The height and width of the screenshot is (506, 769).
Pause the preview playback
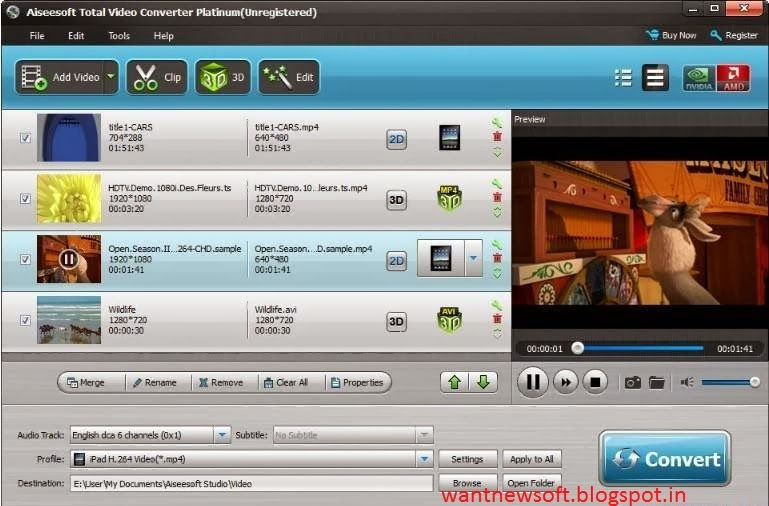click(x=533, y=381)
